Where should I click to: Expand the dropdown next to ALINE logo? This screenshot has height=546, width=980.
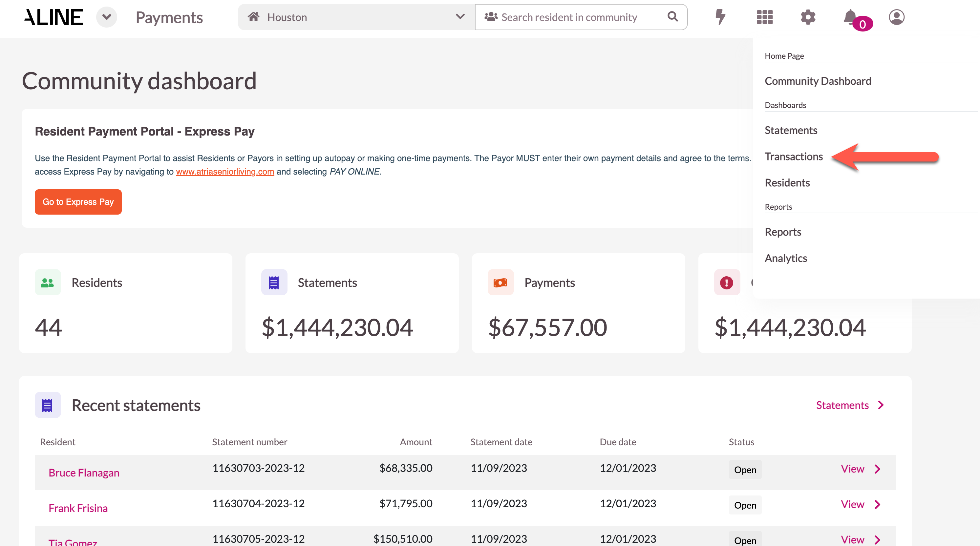(107, 17)
